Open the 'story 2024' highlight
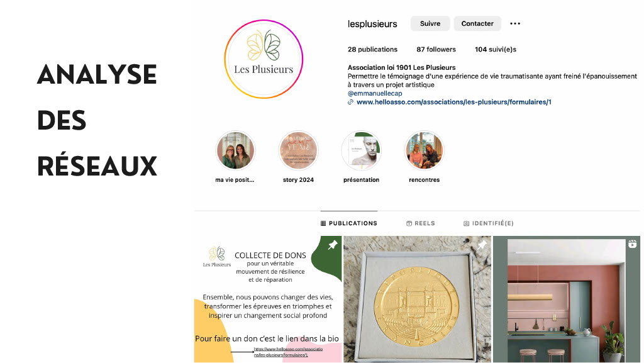The height and width of the screenshot is (363, 644). coord(298,151)
